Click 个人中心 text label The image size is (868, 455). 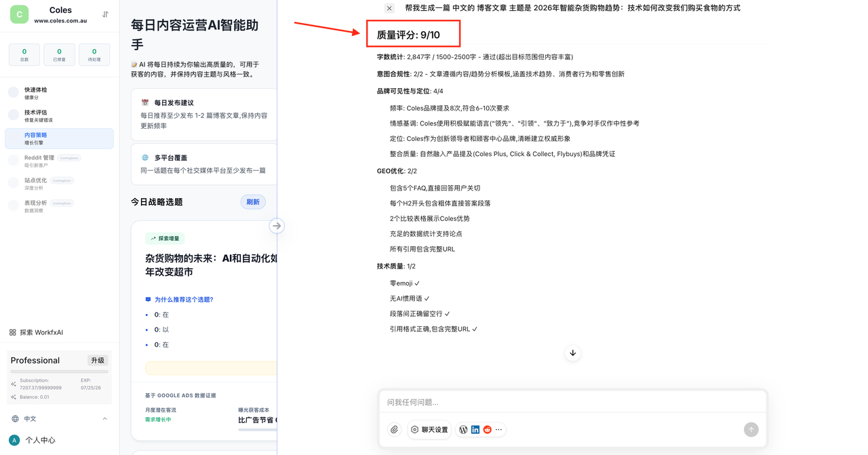[40, 440]
